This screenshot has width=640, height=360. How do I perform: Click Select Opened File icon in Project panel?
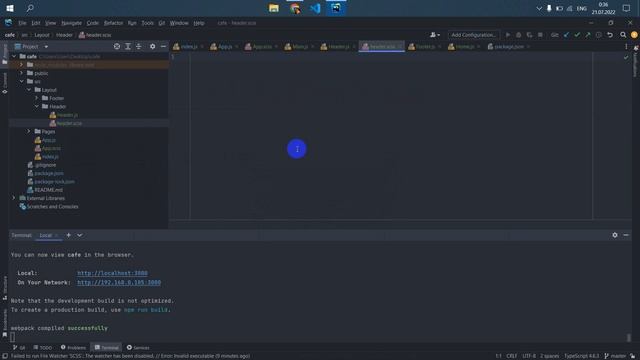tap(117, 47)
